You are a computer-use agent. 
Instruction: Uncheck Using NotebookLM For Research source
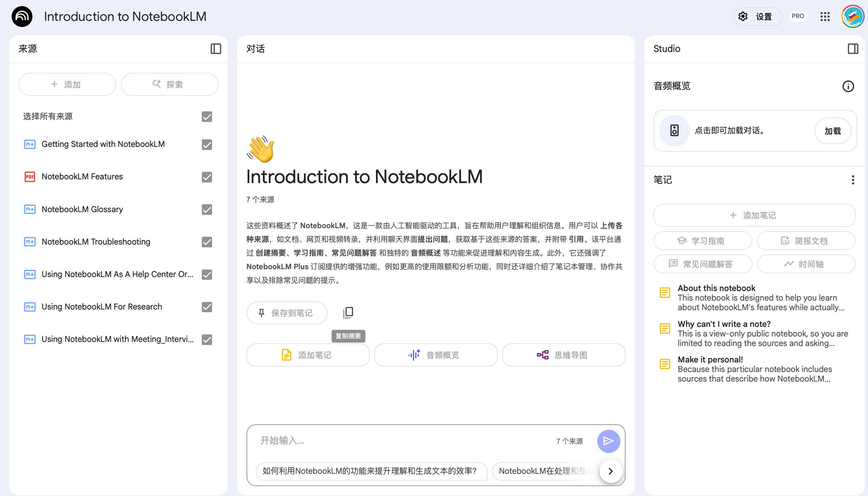point(207,307)
